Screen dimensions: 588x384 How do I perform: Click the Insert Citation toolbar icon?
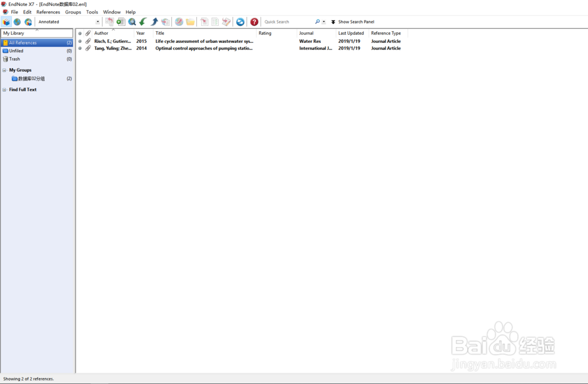click(204, 22)
